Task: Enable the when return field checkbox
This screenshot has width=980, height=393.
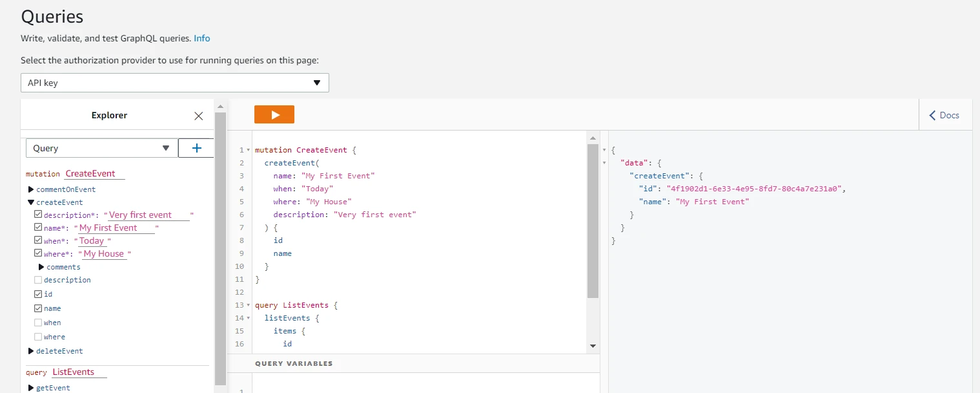Action: tap(38, 323)
